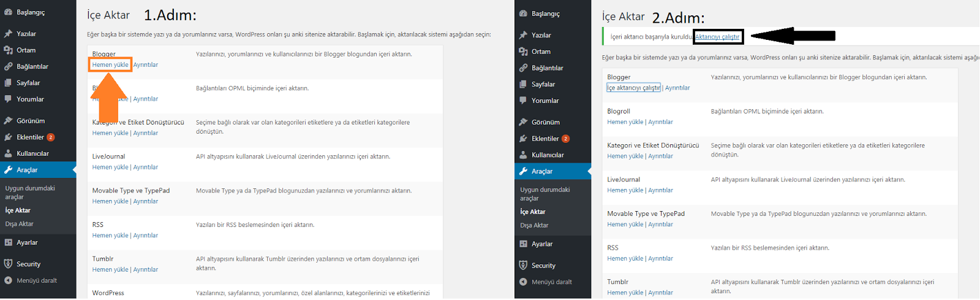Select the Dışa Aktar submenu item in 2.Adım
The width and height of the screenshot is (980, 300).
click(x=535, y=225)
